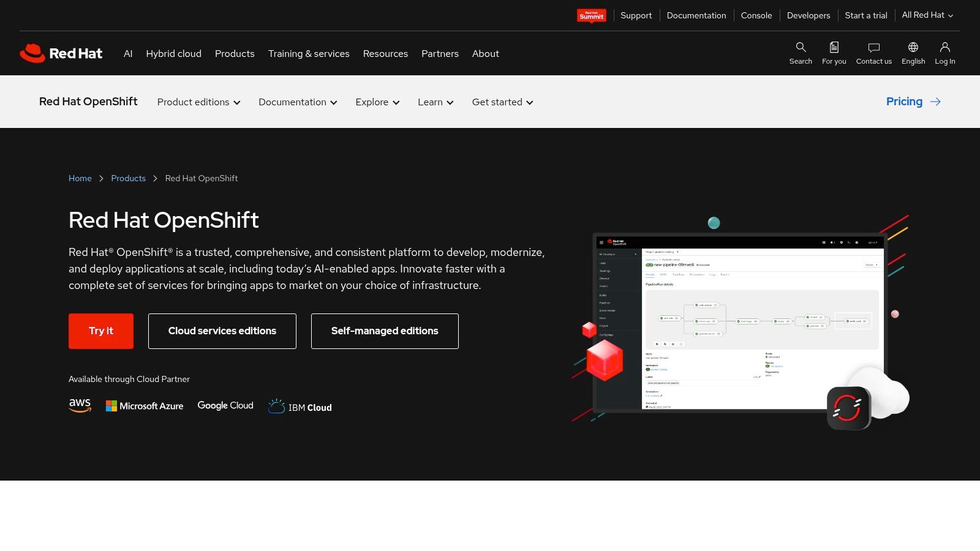Screen dimensions: 980x551
Task: Visit the Developers link
Action: click(809, 15)
